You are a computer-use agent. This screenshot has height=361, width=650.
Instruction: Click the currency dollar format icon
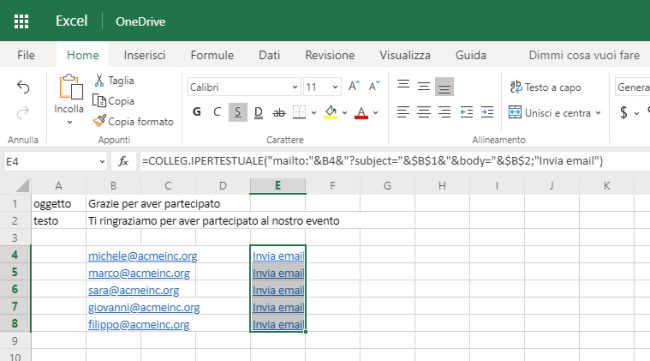[623, 112]
